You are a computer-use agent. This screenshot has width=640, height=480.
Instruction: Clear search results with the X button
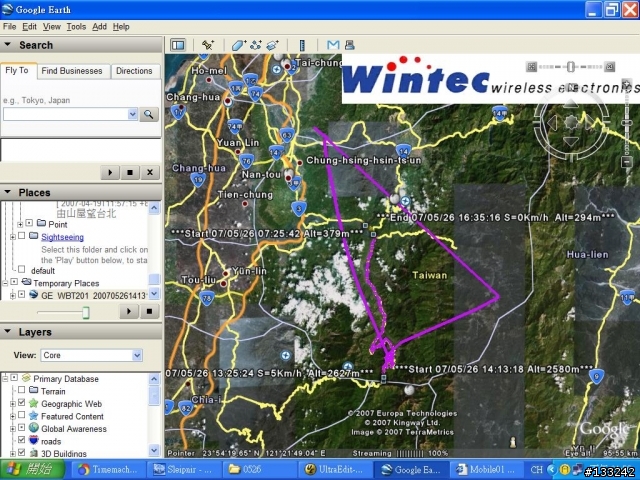(150, 172)
